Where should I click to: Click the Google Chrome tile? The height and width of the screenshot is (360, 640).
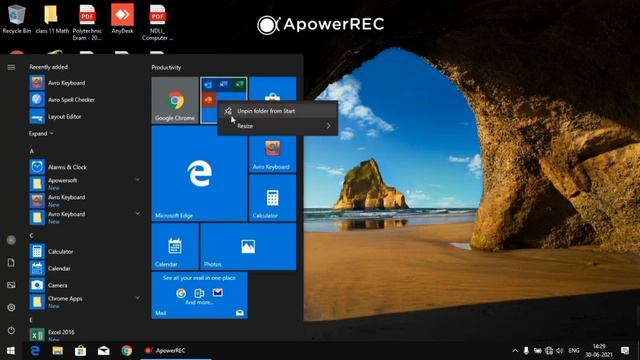[175, 100]
